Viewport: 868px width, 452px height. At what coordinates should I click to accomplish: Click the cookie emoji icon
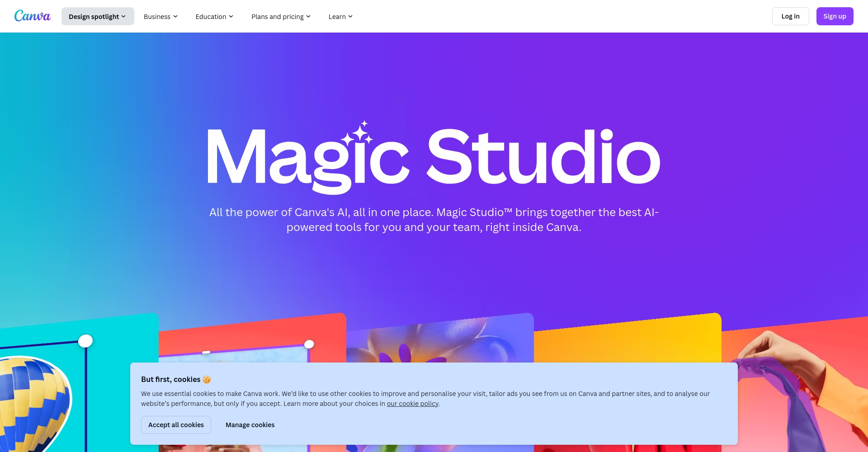click(207, 380)
